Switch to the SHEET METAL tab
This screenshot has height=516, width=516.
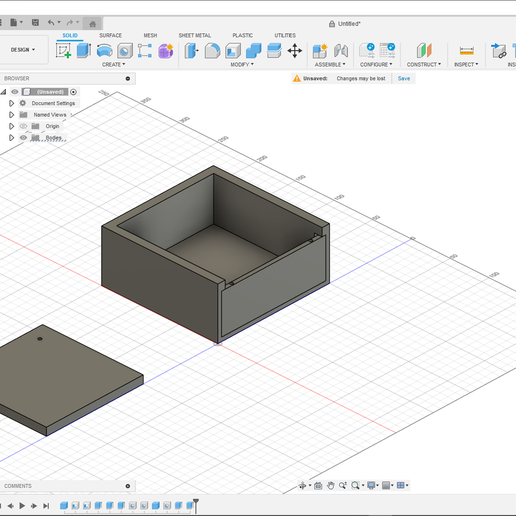coord(195,35)
